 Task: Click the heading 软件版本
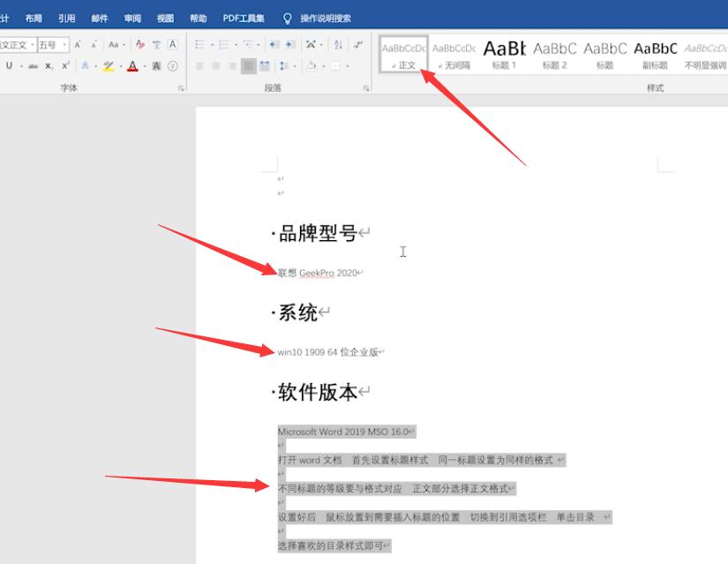[x=318, y=392]
